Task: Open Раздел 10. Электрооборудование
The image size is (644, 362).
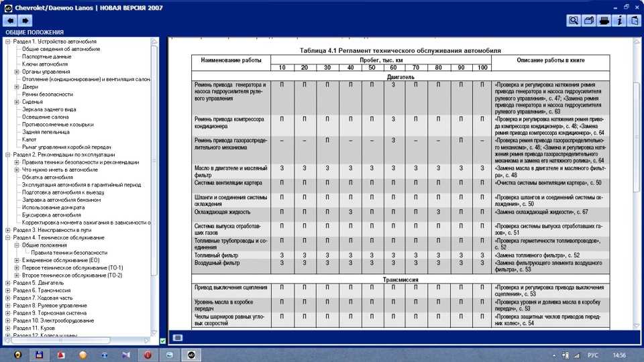Action: tap(54, 320)
